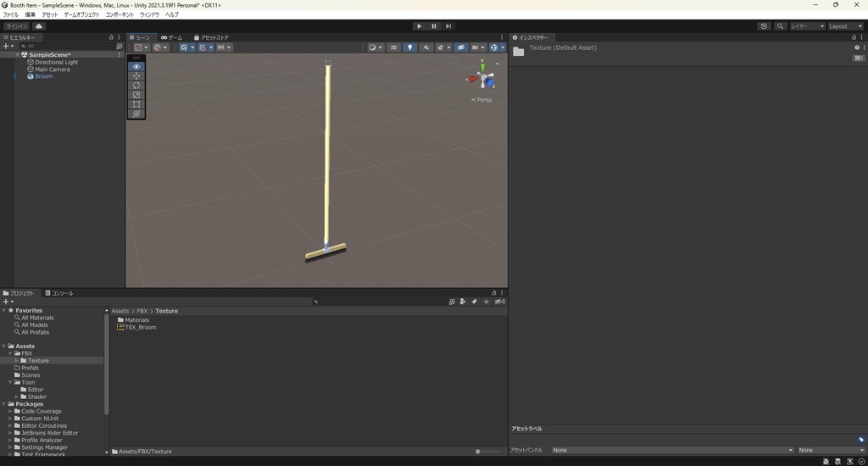Click the hierarchy search-in-scene icon
Image resolution: width=868 pixels, height=466 pixels.
pyautogui.click(x=119, y=47)
